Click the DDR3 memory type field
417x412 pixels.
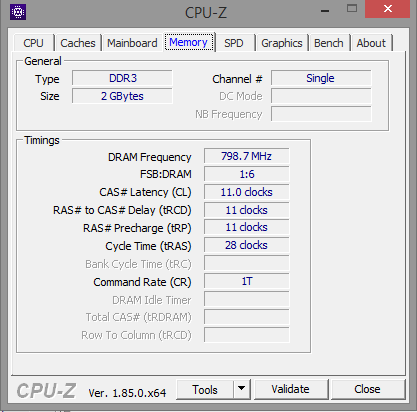pyautogui.click(x=122, y=78)
